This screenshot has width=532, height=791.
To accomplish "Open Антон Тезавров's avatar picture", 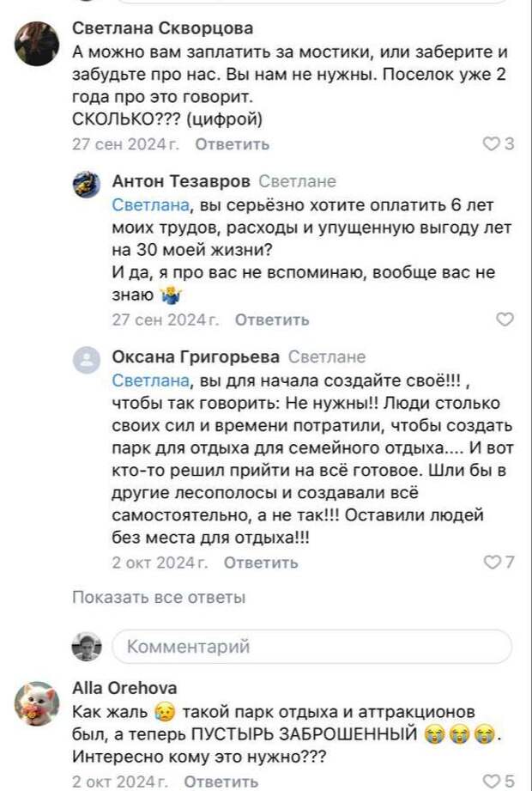I will [x=86, y=184].
